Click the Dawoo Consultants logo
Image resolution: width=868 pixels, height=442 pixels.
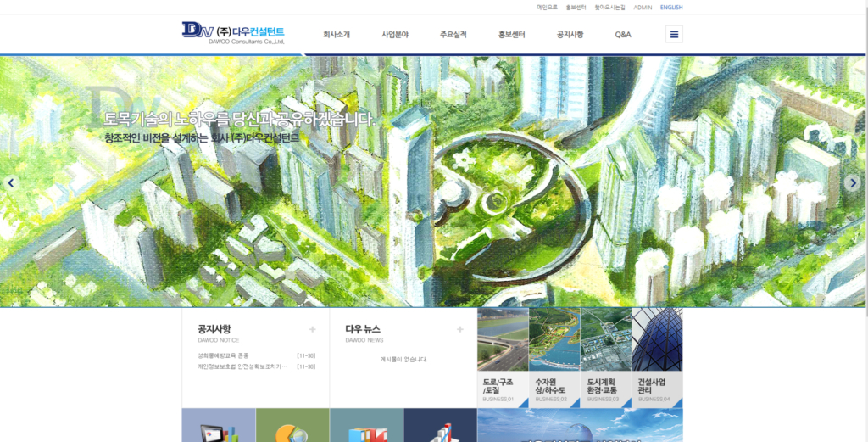(x=233, y=33)
